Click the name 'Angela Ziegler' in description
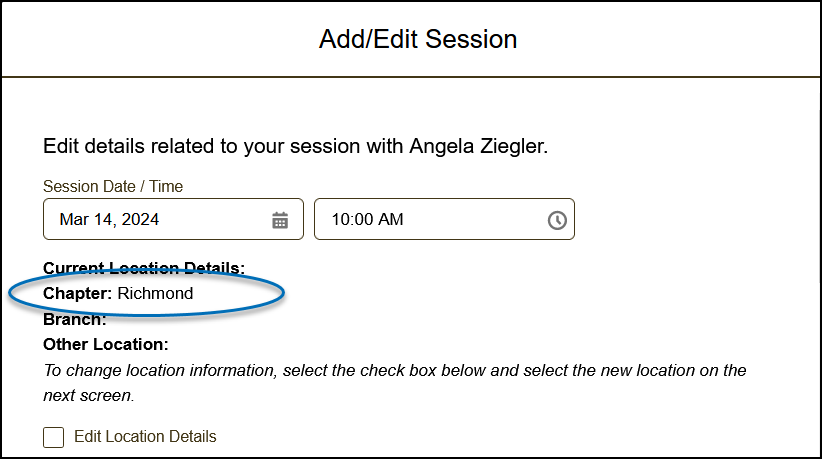The image size is (822, 459). coord(479,147)
